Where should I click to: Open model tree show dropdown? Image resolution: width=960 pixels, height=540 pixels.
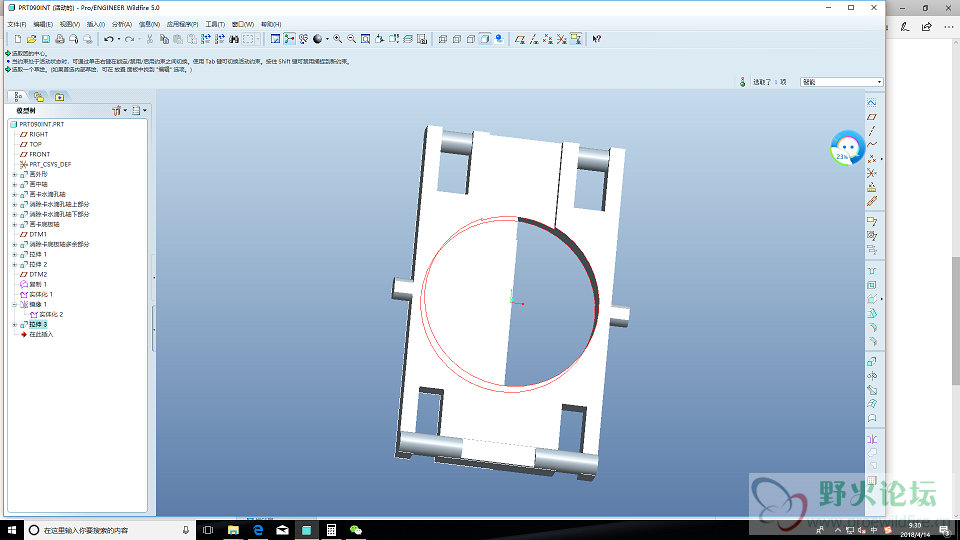[139, 111]
